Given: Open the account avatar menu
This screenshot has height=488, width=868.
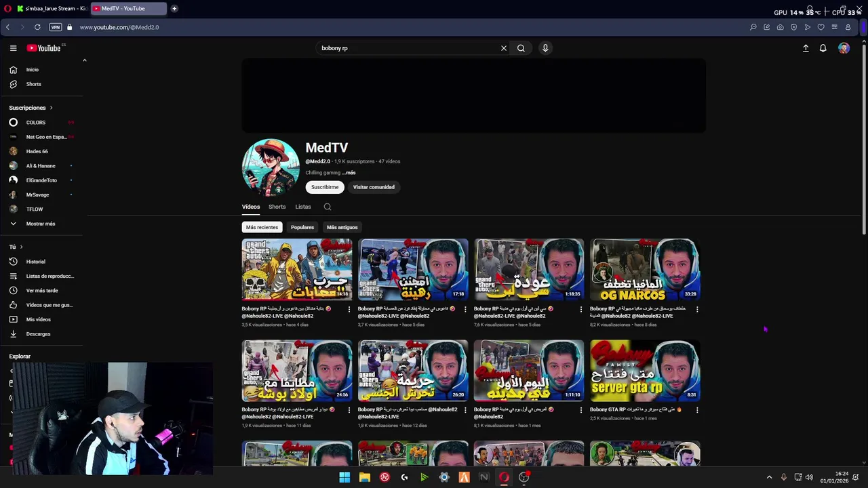Looking at the screenshot, I should 844,48.
